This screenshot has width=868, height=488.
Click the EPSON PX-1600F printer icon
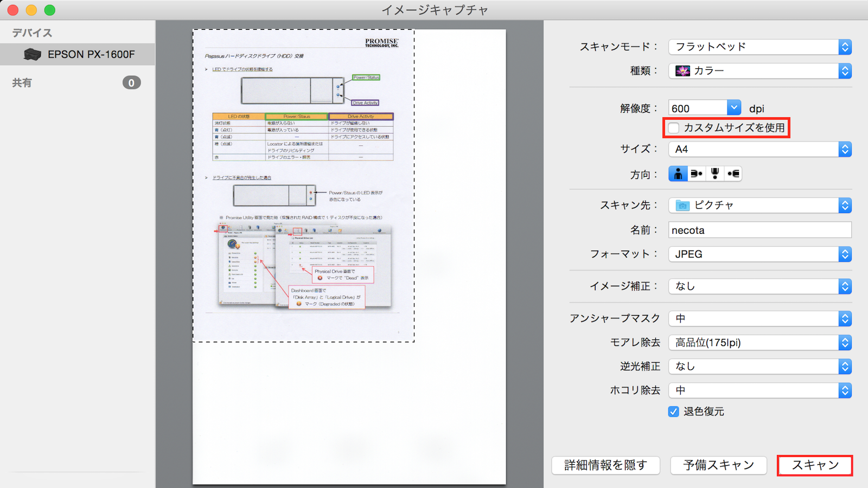[x=33, y=54]
